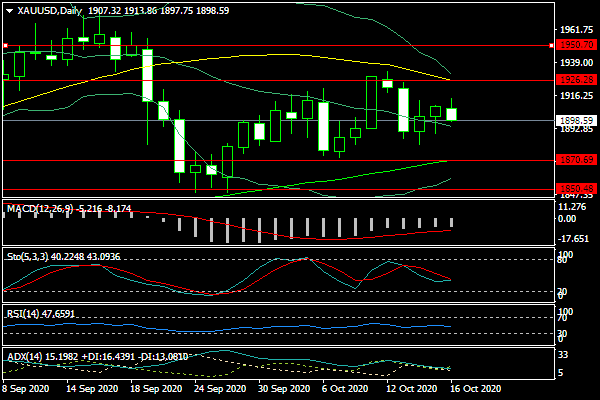Click the 1916.25 price axis label

click(576, 96)
